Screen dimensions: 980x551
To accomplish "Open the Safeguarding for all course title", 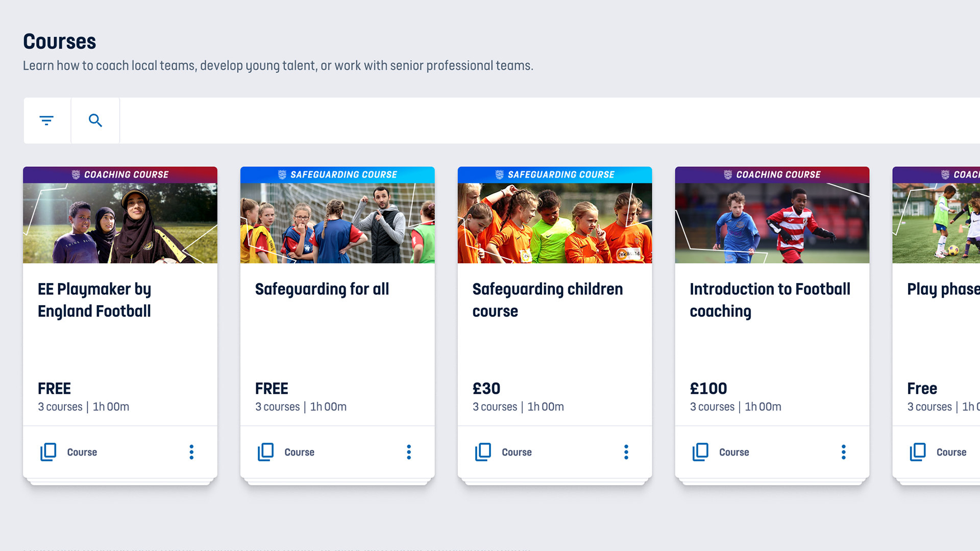I will coord(322,289).
